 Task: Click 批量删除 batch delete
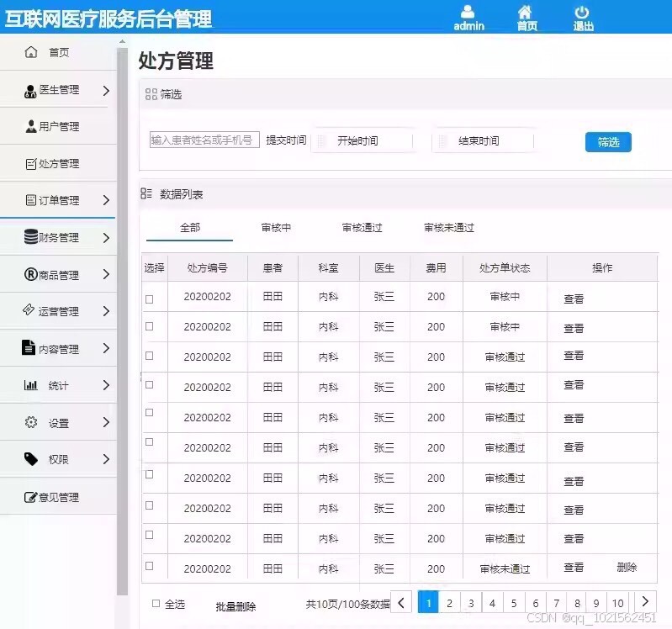235,606
